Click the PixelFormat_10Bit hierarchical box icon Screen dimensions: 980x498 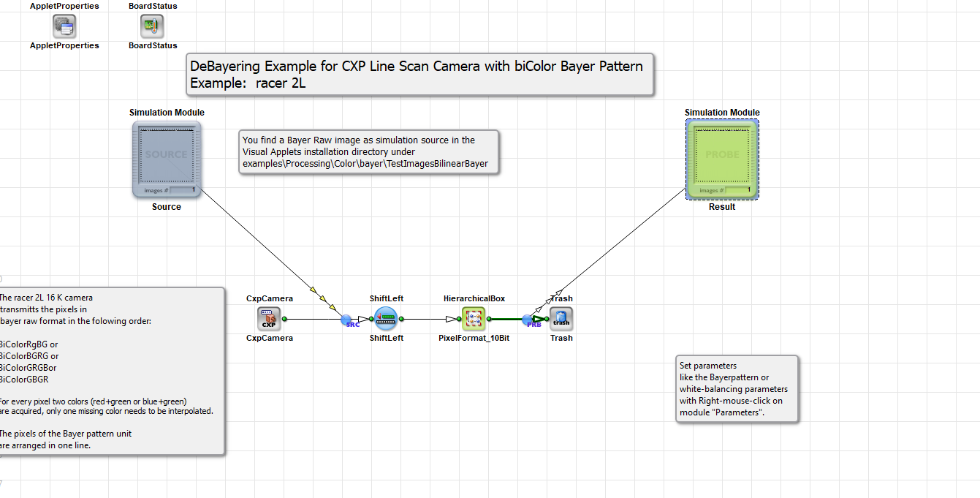tap(474, 319)
